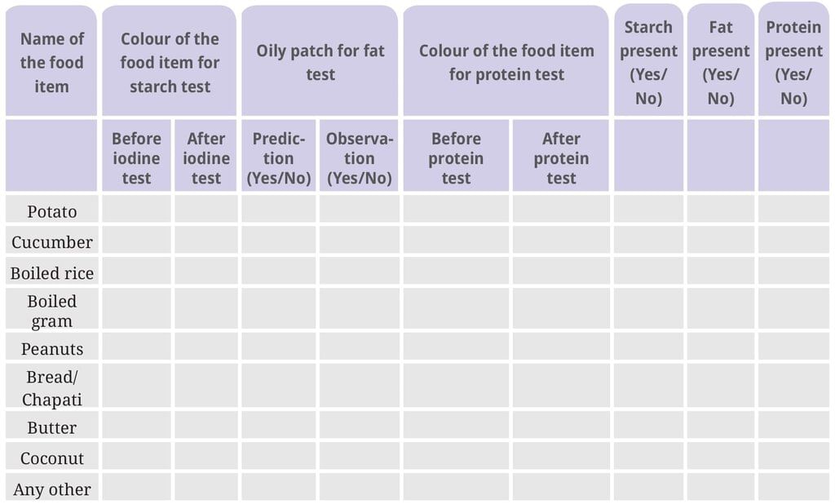The width and height of the screenshot is (835, 504).
Task: Click the 'Before protein test' subheader
Action: (x=456, y=157)
